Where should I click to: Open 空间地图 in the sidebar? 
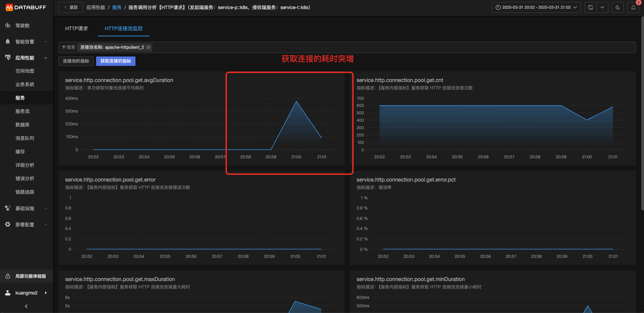(x=25, y=71)
